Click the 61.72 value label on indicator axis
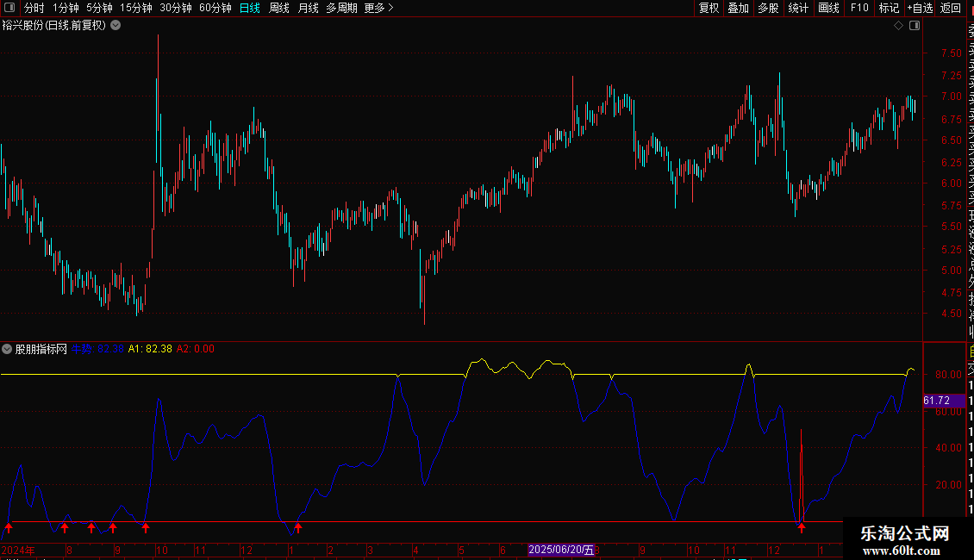Viewport: 974px width, 560px height. [x=944, y=401]
